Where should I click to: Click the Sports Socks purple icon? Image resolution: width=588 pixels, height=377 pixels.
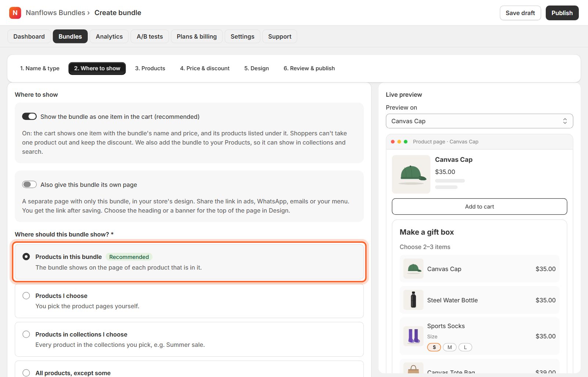tap(413, 336)
